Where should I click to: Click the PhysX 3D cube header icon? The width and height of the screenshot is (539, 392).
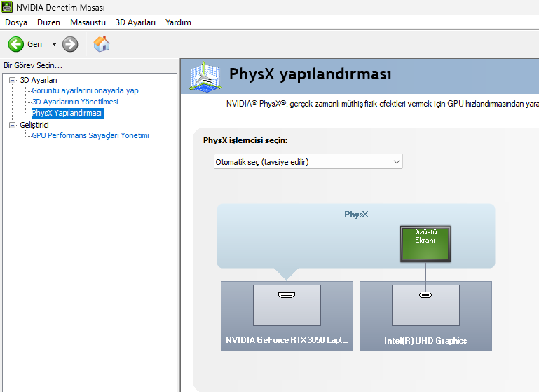pos(205,76)
